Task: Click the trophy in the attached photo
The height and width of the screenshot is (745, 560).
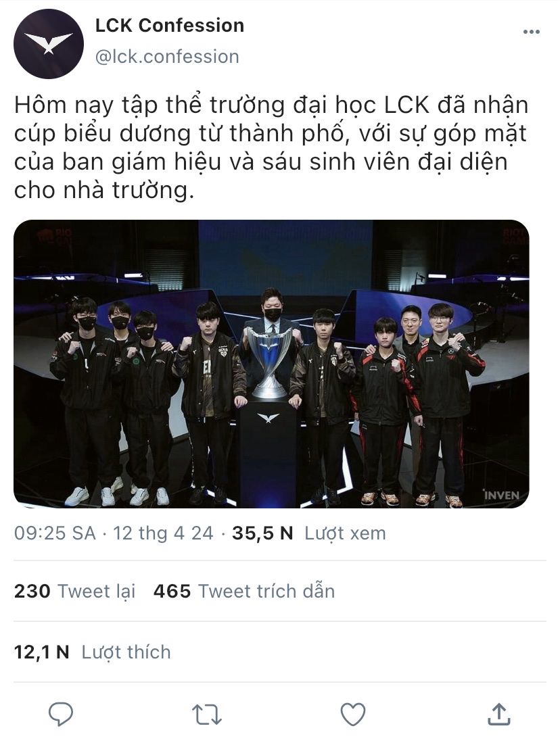Action: (x=270, y=361)
